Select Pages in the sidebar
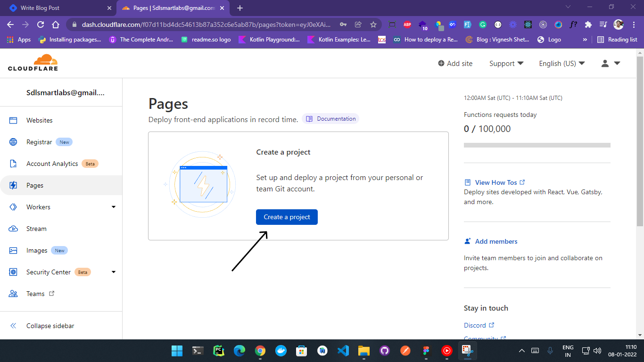The width and height of the screenshot is (644, 362). click(61, 185)
